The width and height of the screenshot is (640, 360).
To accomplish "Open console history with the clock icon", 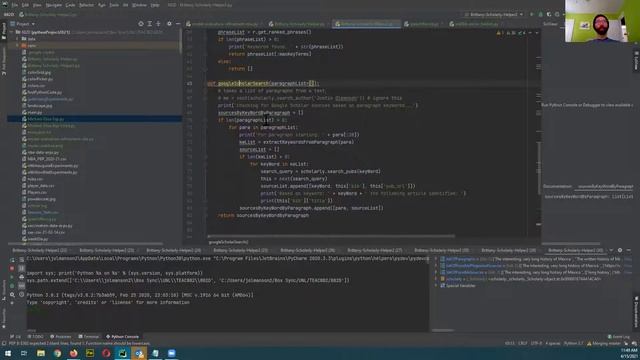I will click(21, 294).
